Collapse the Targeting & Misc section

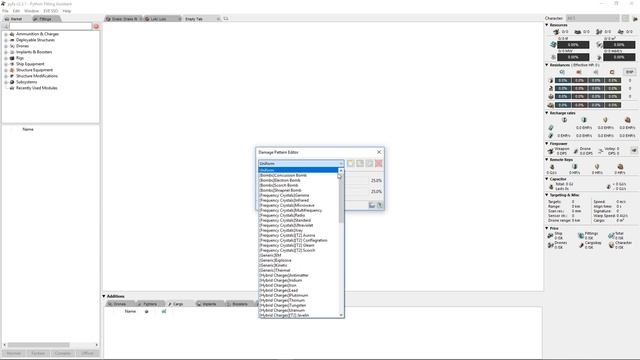coord(547,195)
